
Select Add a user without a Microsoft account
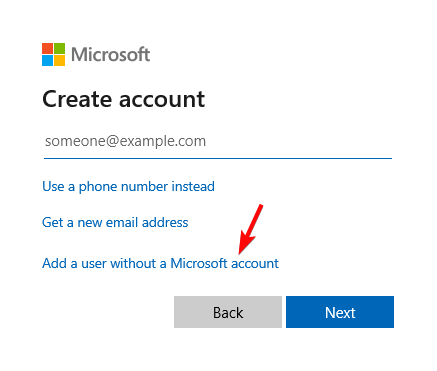tap(160, 263)
